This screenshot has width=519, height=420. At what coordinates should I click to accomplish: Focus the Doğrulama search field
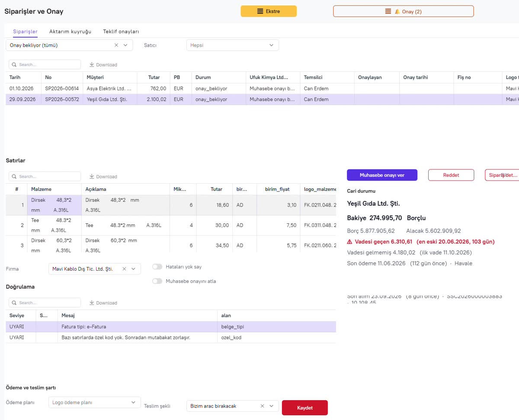45,302
